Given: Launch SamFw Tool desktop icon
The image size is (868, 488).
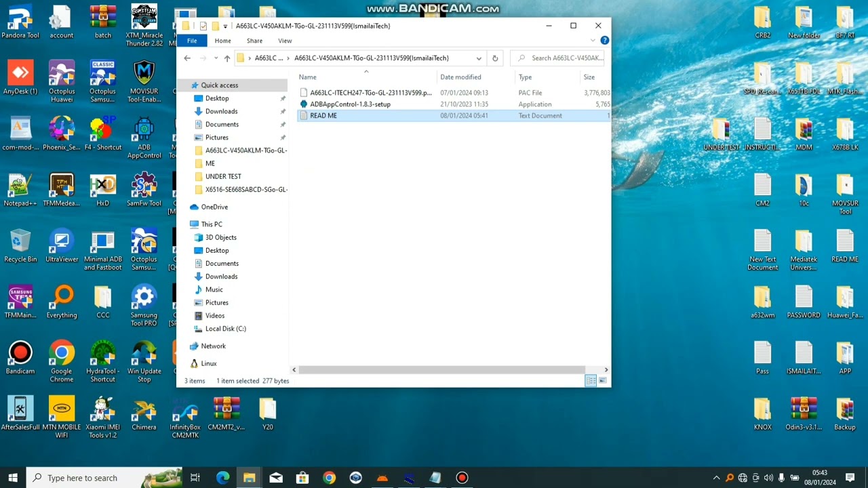Looking at the screenshot, I should point(144,189).
